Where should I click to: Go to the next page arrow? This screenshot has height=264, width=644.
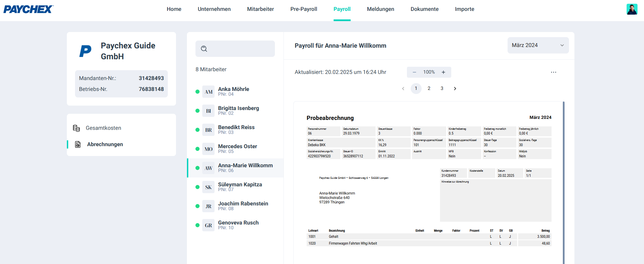coord(455,89)
